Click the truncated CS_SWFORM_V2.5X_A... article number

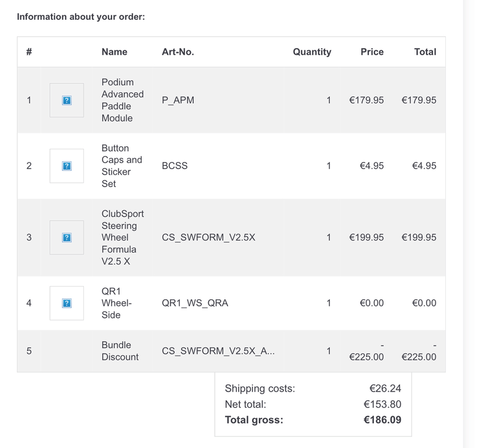point(218,351)
